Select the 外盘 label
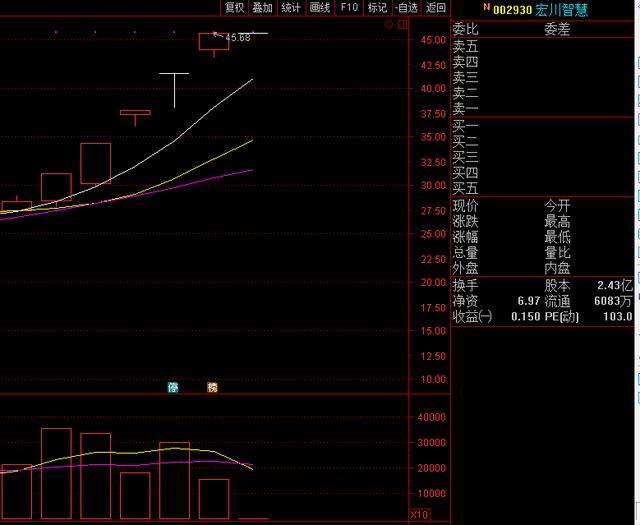This screenshot has width=640, height=525. pos(465,268)
